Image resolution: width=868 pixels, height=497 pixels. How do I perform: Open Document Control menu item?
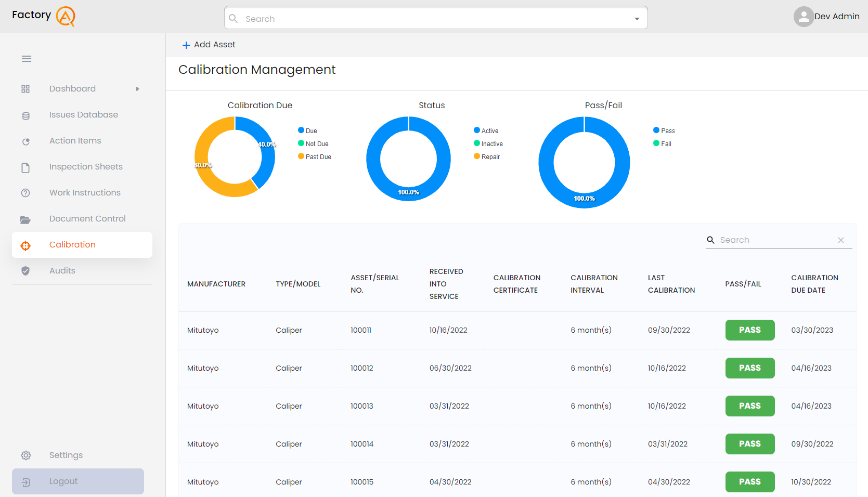tap(82, 219)
